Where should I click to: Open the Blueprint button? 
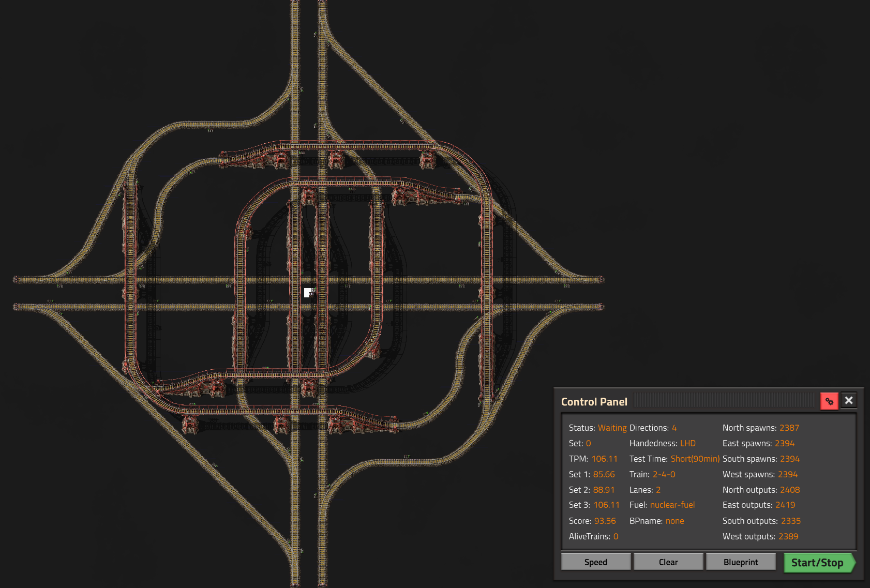(740, 562)
